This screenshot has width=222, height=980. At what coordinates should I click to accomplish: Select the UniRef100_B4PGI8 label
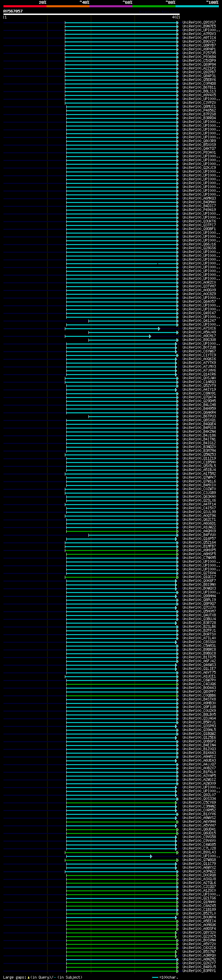(x=199, y=428)
